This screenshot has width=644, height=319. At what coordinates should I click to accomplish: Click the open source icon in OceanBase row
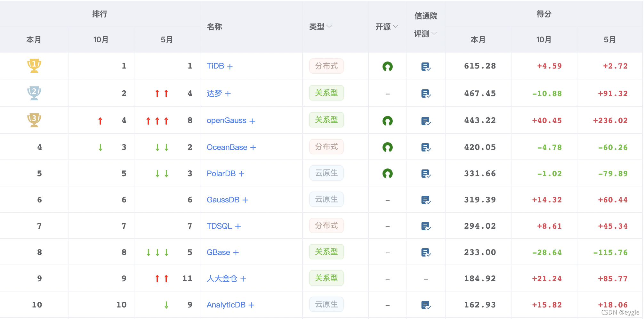coord(387,147)
